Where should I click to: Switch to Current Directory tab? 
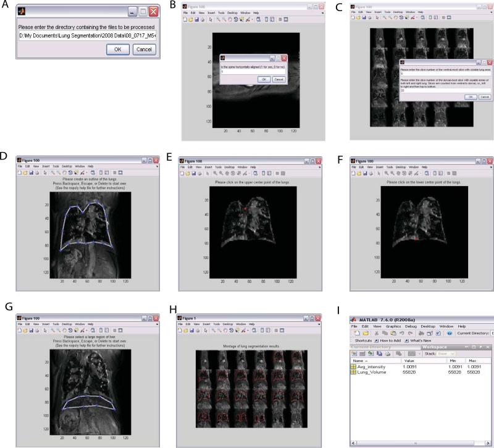371,347
